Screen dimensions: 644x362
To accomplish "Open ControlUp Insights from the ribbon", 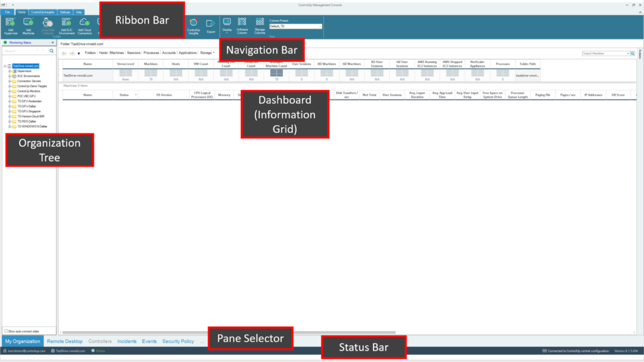I will [194, 26].
